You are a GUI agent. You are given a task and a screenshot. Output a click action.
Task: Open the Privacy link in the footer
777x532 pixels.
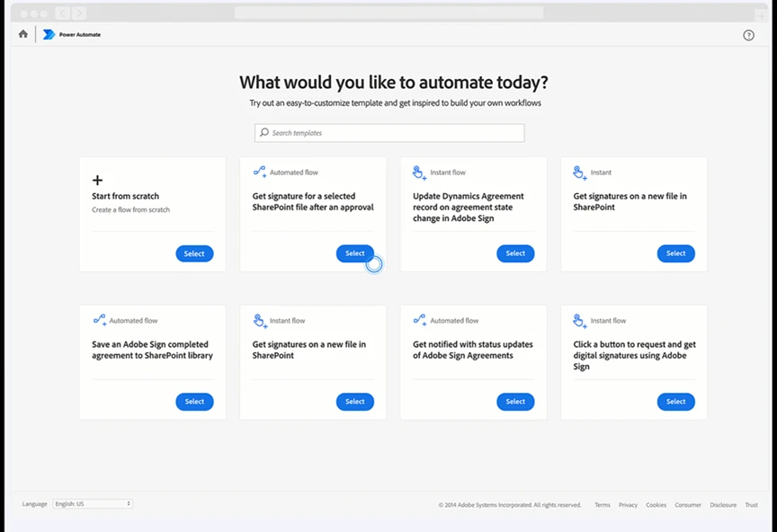point(628,504)
